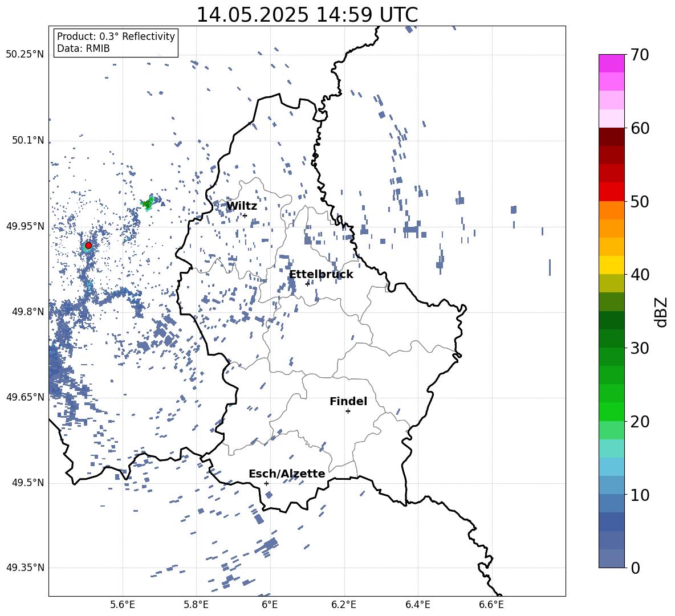This screenshot has height=616, width=675.
Task: Click the red radar site marker
Action: (88, 246)
